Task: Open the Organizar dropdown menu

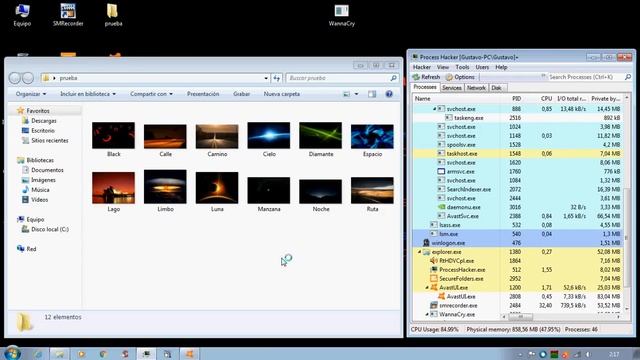Action: (31, 94)
